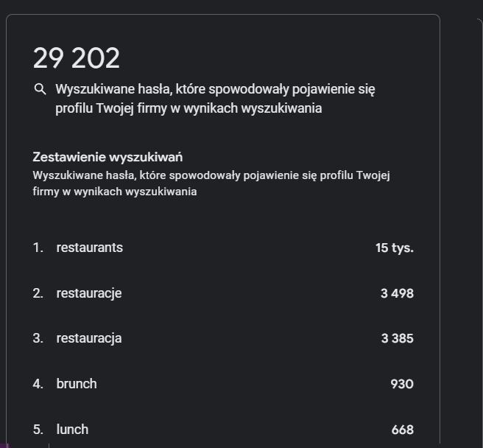Open the restauracje search term row

[88, 293]
